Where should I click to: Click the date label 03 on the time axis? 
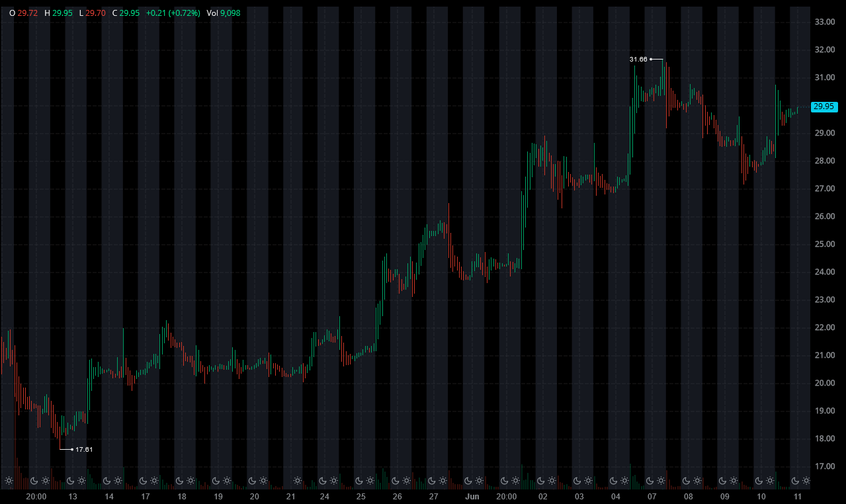pyautogui.click(x=579, y=497)
